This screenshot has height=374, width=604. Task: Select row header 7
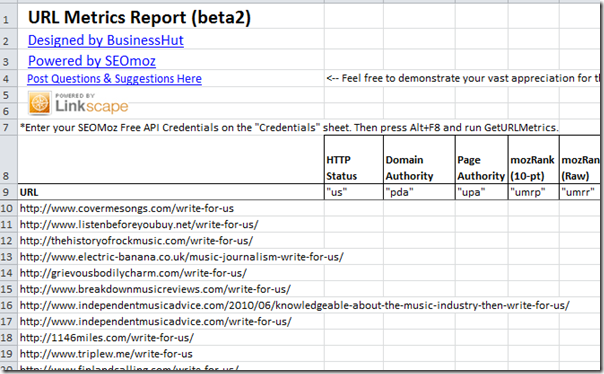8,127
